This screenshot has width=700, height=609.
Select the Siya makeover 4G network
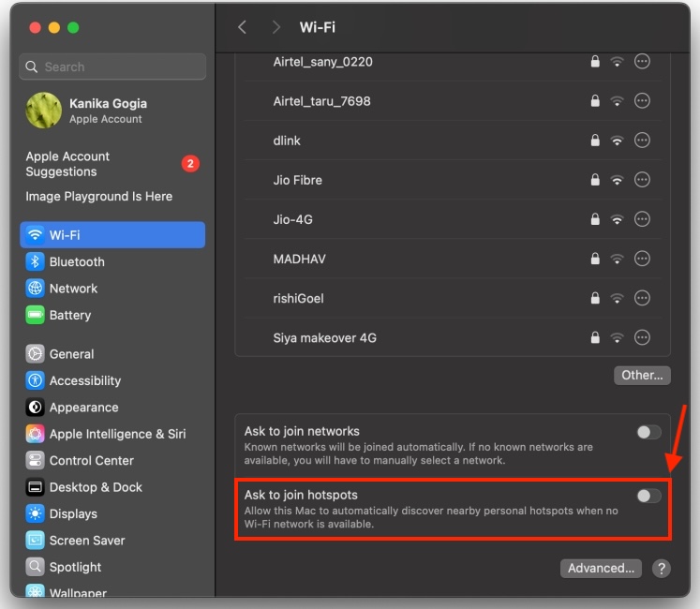(x=324, y=338)
